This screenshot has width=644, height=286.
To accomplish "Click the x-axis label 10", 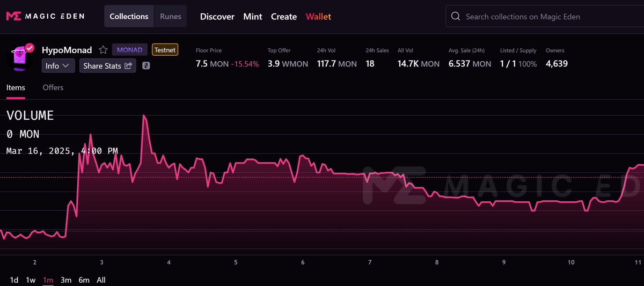I will 571,262.
